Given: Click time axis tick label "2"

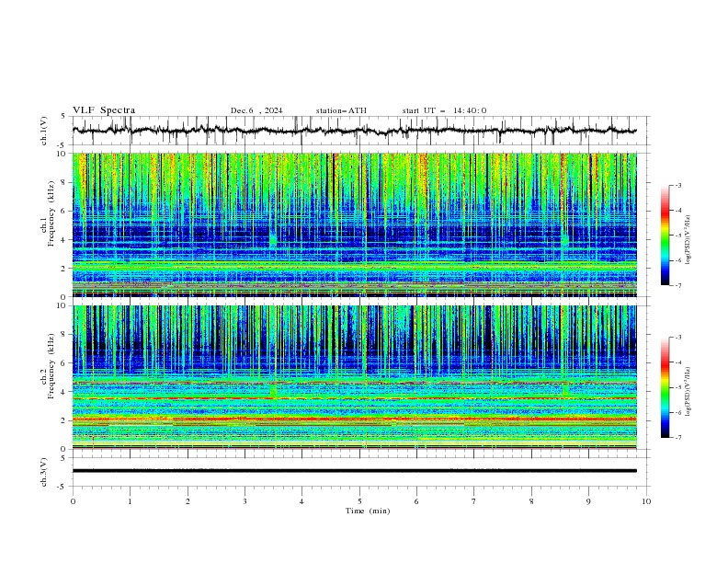Looking at the screenshot, I should [188, 501].
